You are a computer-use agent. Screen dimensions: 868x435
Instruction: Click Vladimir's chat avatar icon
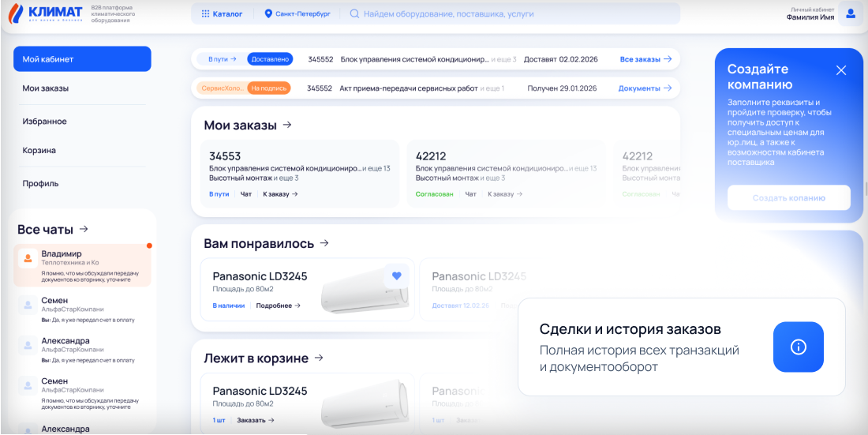[x=28, y=258]
